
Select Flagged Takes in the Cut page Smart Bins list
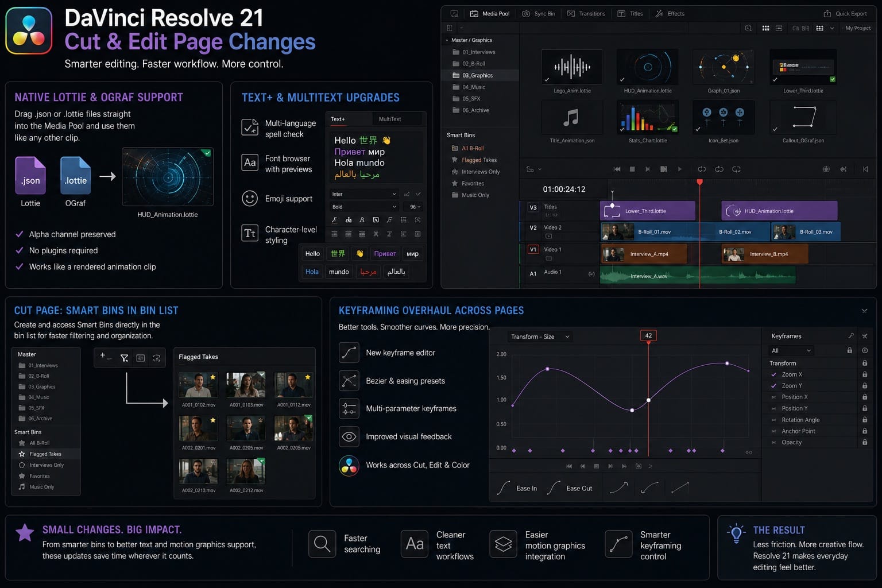click(x=46, y=454)
